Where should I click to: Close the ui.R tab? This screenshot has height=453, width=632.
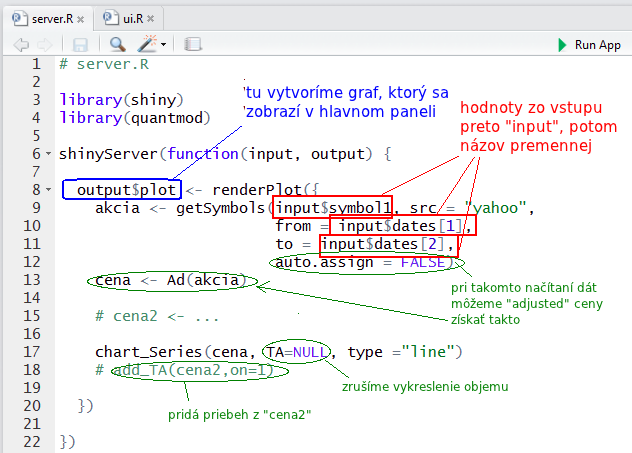[151, 19]
